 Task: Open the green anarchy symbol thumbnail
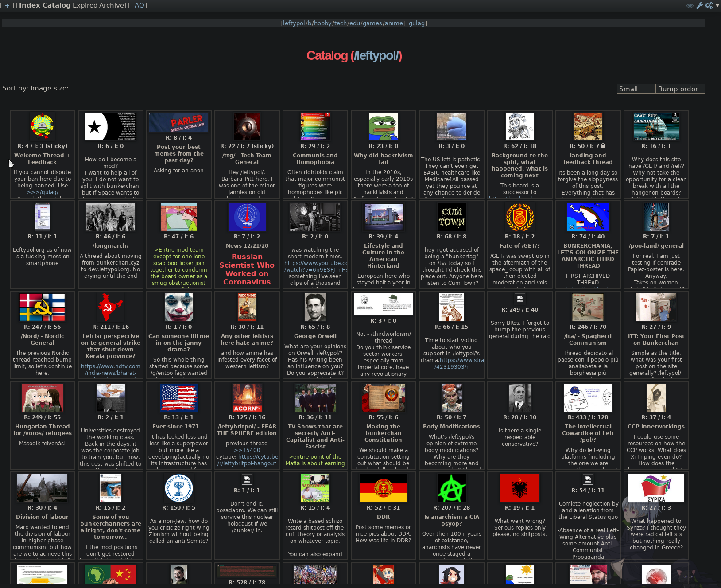tap(451, 488)
